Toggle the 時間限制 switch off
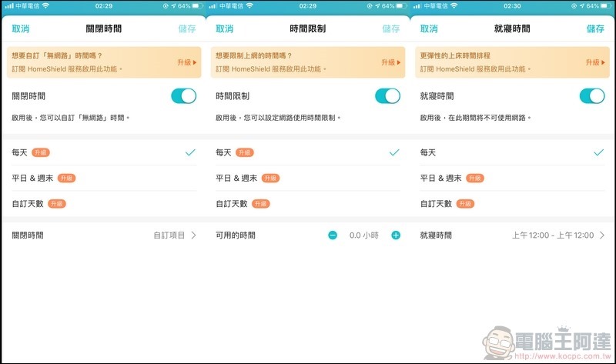616x364 pixels. (x=388, y=96)
